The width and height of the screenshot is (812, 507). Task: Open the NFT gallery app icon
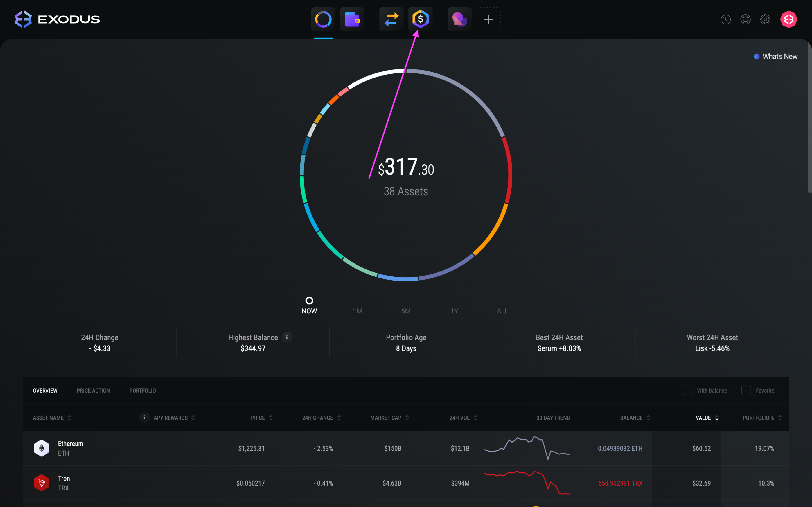tap(459, 19)
